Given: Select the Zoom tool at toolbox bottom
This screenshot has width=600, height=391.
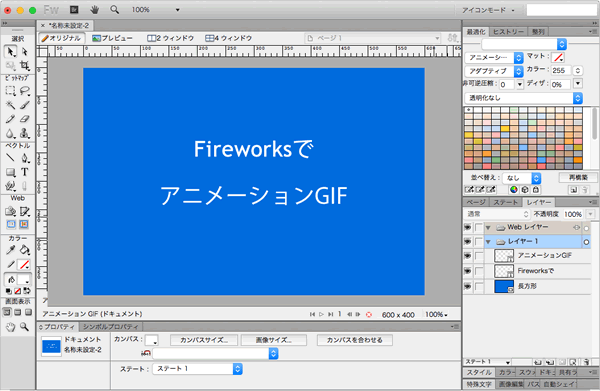Looking at the screenshot, I should 24,327.
